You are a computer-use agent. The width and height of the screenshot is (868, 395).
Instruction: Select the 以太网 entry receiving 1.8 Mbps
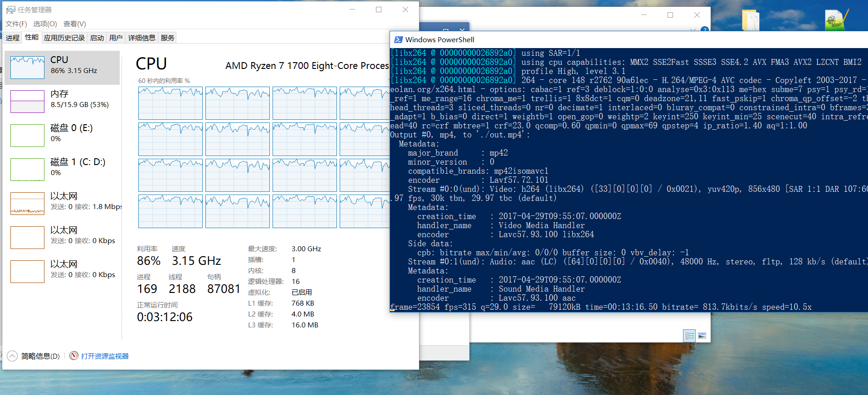[x=62, y=204]
